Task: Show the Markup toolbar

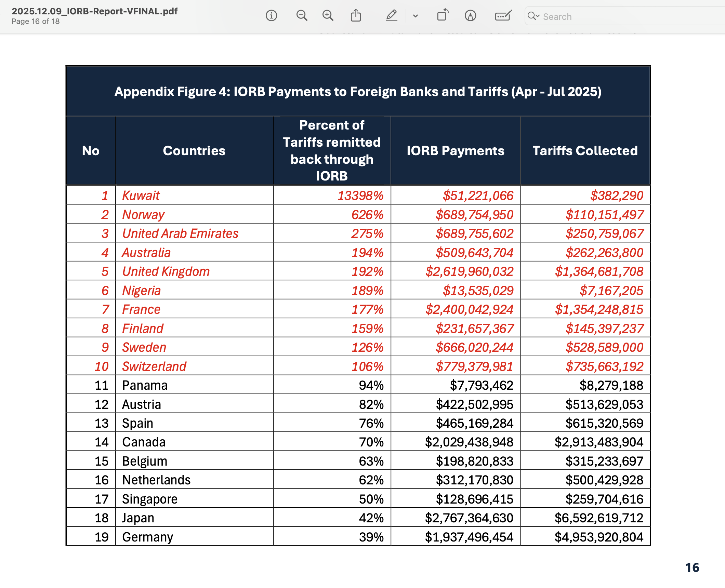Action: coord(470,16)
